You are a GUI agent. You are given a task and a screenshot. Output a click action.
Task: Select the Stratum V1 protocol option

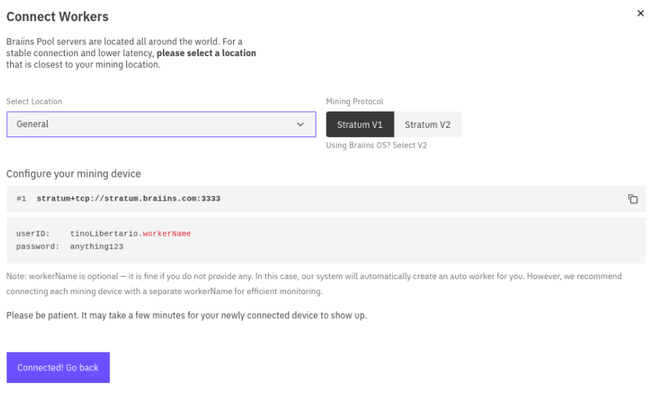pos(360,124)
